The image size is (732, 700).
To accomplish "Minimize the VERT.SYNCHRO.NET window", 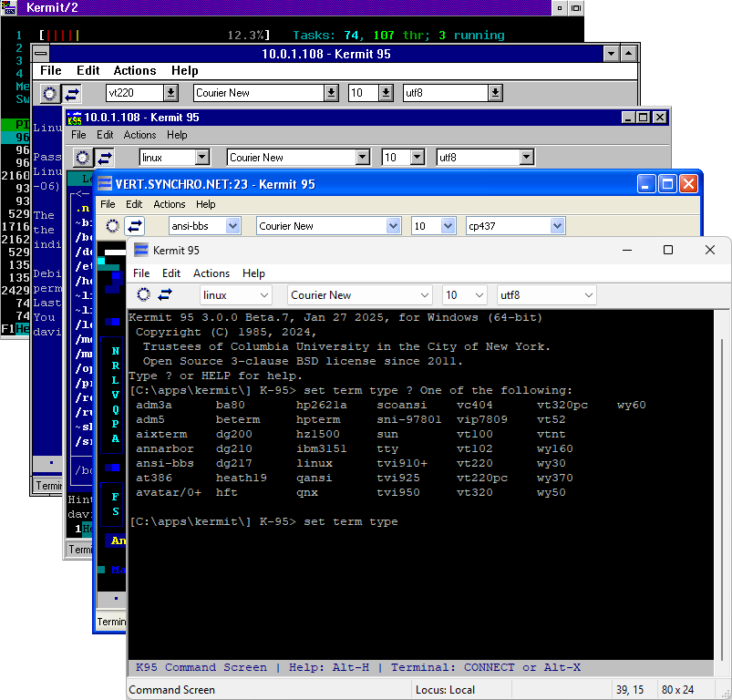I will 645,184.
